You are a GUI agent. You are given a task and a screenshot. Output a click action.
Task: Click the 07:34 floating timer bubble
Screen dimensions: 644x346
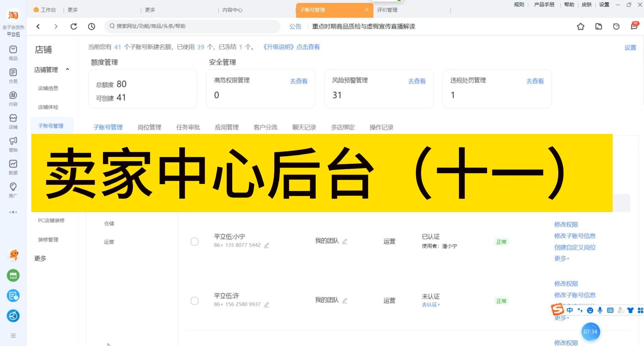pyautogui.click(x=590, y=332)
